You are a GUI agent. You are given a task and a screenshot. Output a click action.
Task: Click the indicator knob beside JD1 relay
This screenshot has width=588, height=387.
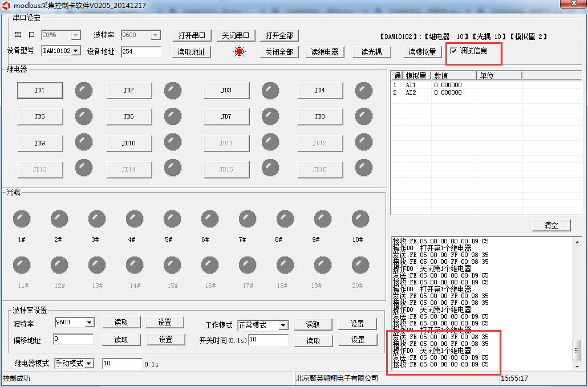(x=84, y=90)
